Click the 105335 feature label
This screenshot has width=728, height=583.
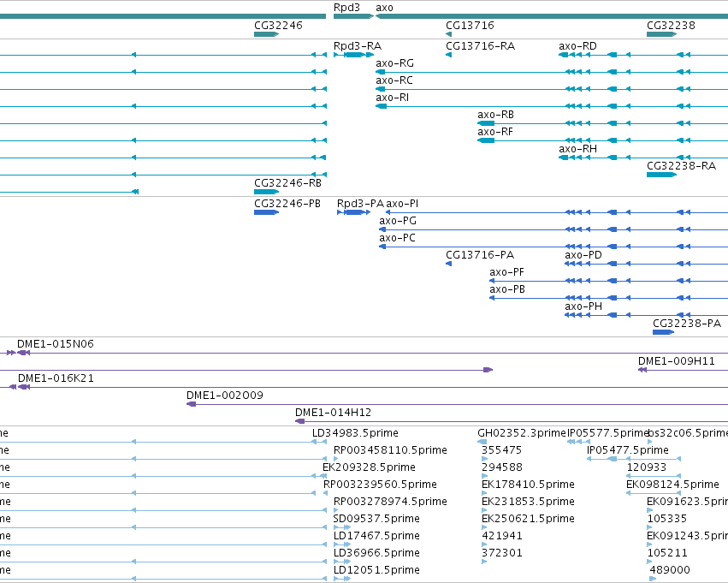click(x=666, y=519)
